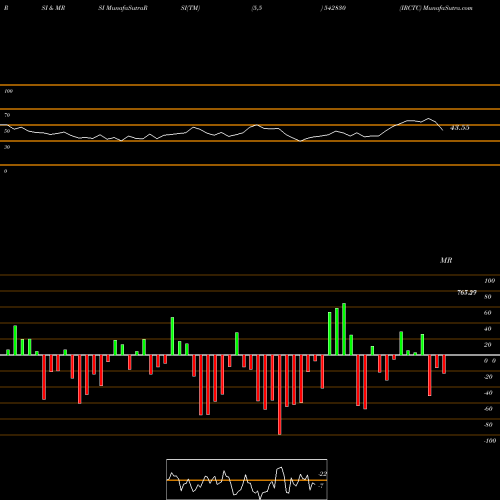Viewport: 500px width, 500px height.
Task: Click the tallest green MR histogram bar
Action: (344, 329)
